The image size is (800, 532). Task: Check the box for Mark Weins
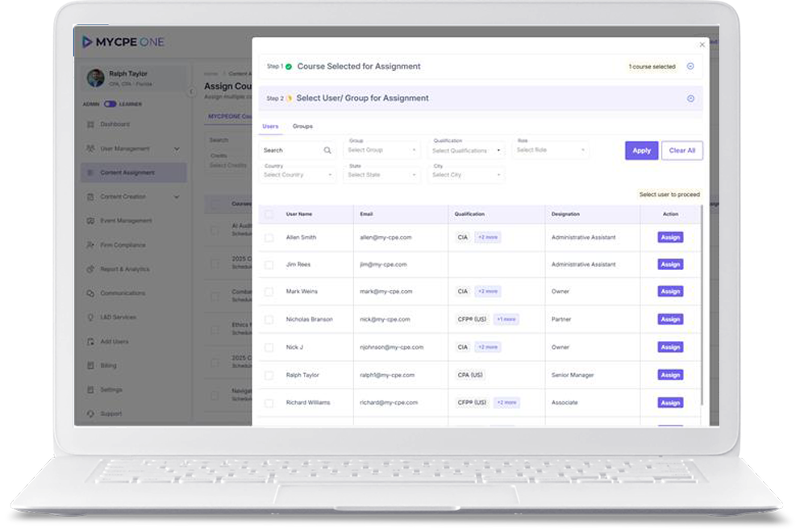(269, 292)
